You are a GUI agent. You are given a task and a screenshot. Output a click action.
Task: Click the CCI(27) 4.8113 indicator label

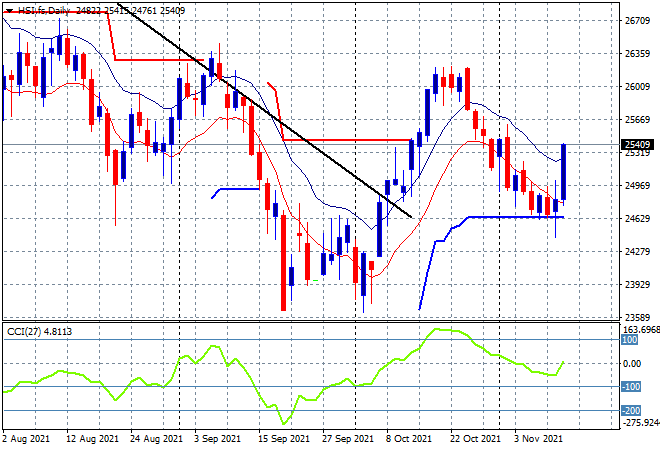(40, 332)
